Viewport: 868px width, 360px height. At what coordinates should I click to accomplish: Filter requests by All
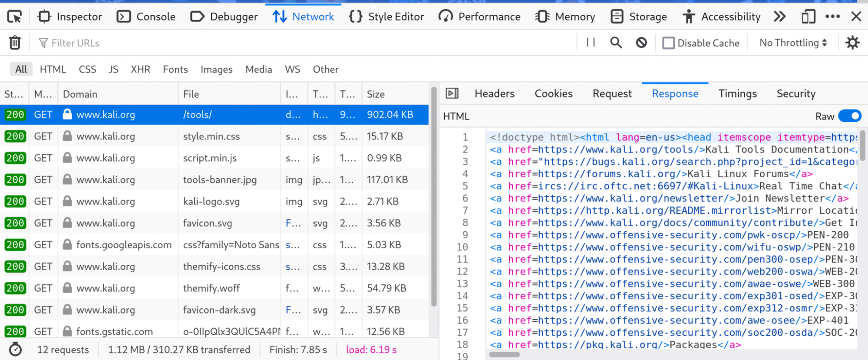pos(21,69)
